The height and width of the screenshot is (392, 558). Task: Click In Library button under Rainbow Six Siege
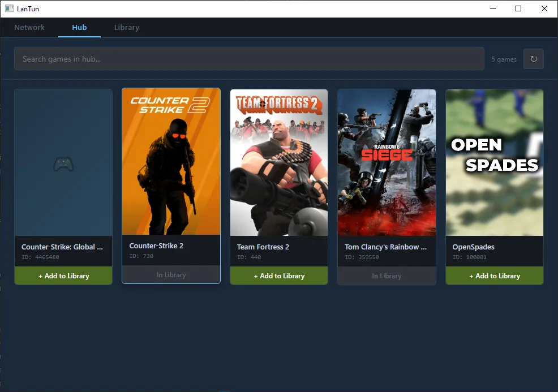[387, 275]
